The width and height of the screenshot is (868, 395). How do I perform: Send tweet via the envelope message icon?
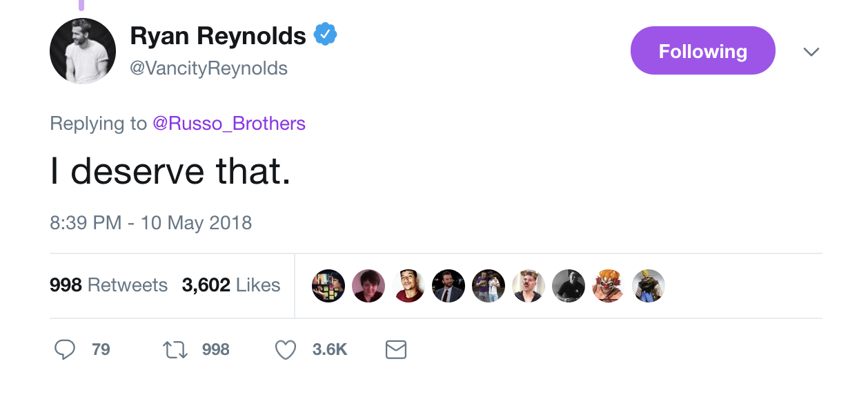coord(395,349)
